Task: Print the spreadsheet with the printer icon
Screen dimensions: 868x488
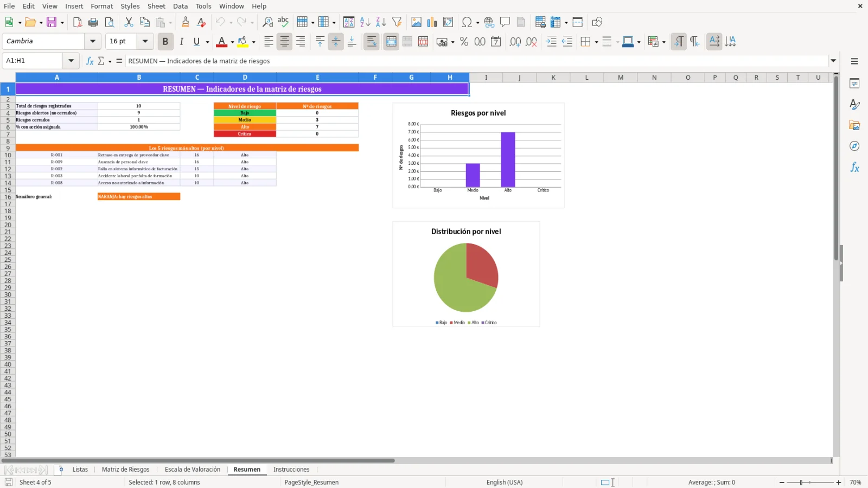Action: tap(93, 22)
